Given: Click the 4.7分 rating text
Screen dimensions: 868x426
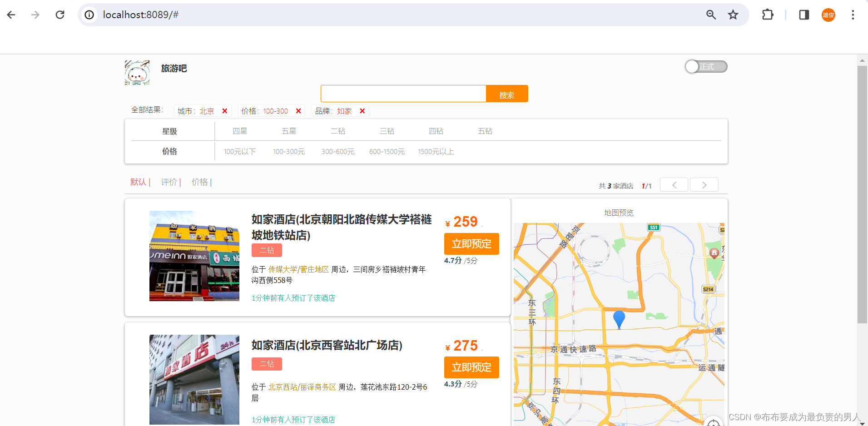Looking at the screenshot, I should 453,261.
